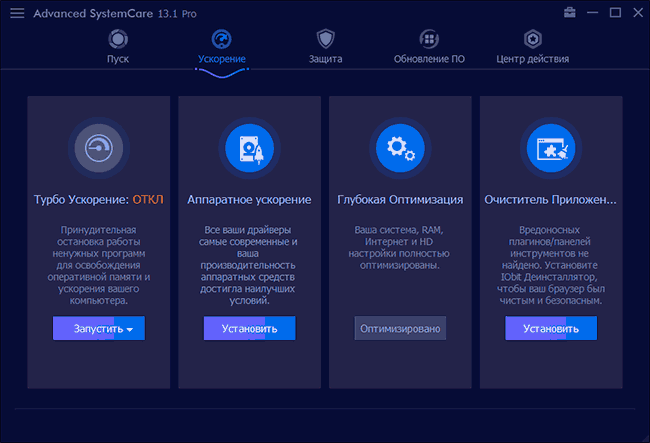Click the Аппаратное ускорение drive icon
This screenshot has height=443, width=650.
pyautogui.click(x=249, y=148)
